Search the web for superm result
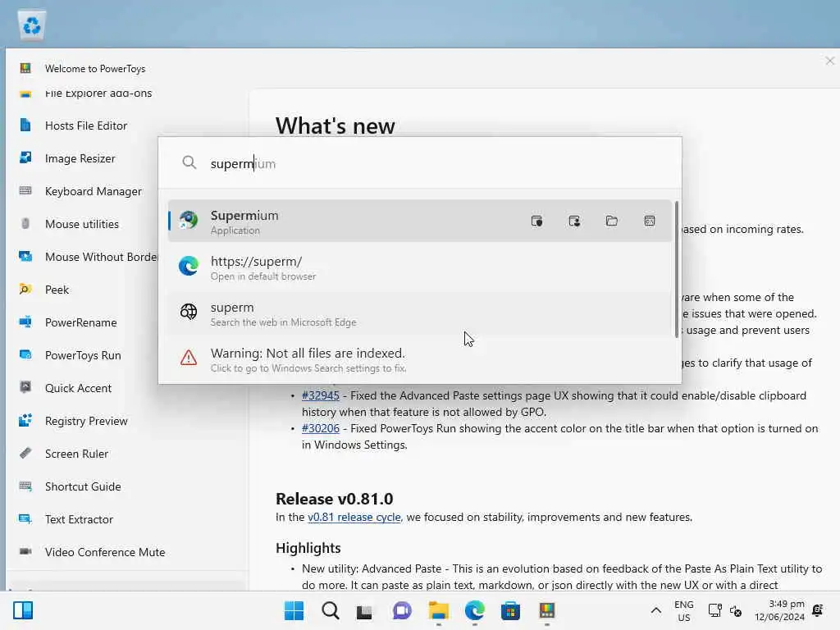The height and width of the screenshot is (630, 840). click(x=419, y=313)
